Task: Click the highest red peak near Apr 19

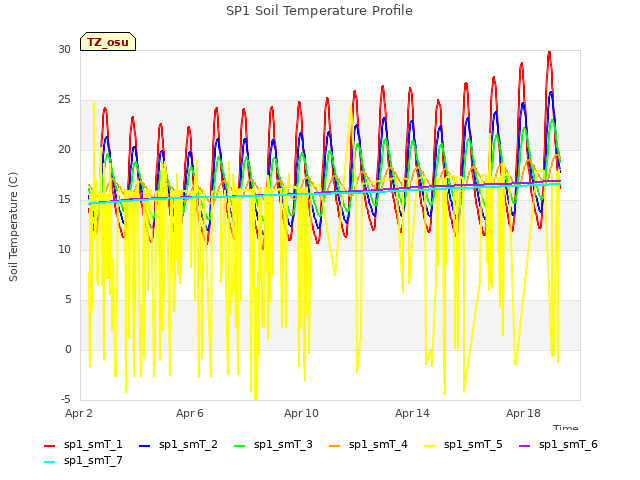Action: [549, 52]
